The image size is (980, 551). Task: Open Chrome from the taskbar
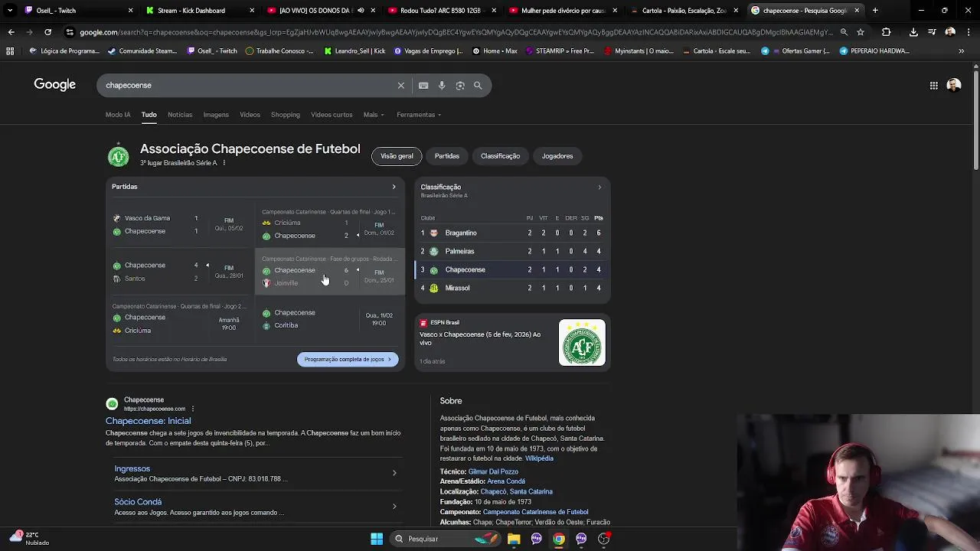(559, 539)
